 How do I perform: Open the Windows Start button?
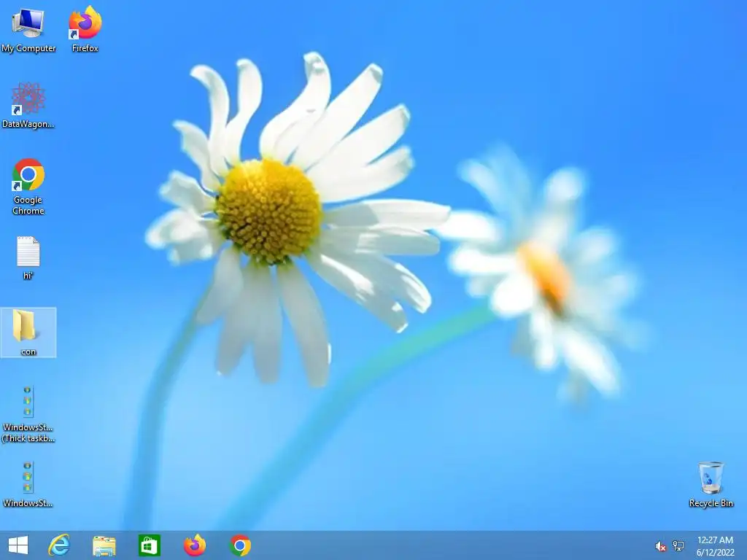[x=18, y=545]
